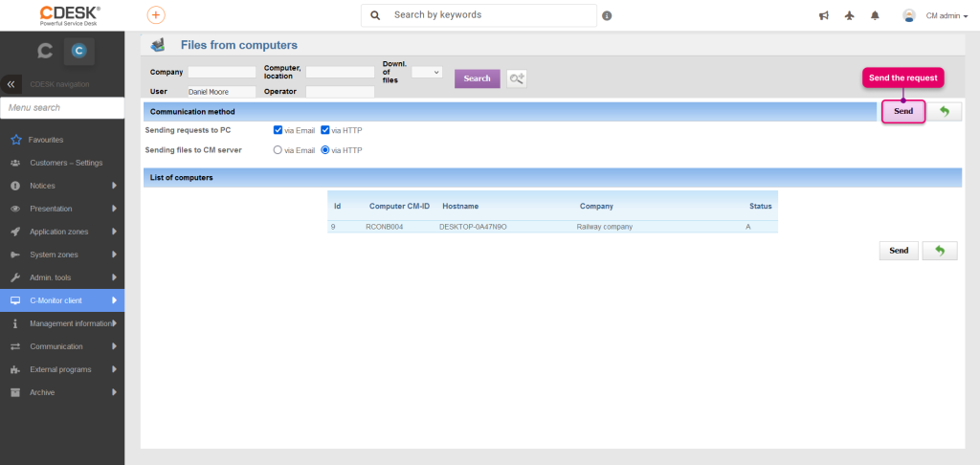Click the Communication arrows icon

tap(15, 346)
